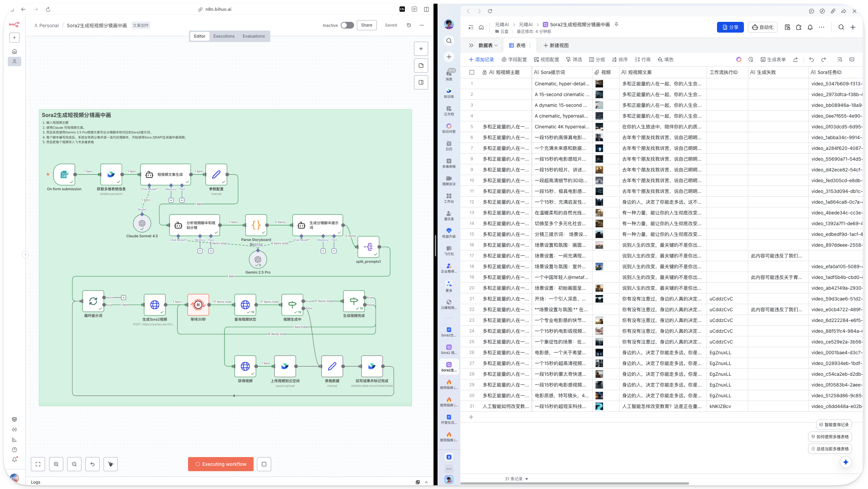Add a node with the canvas plus button
This screenshot has height=489, width=868.
click(421, 49)
